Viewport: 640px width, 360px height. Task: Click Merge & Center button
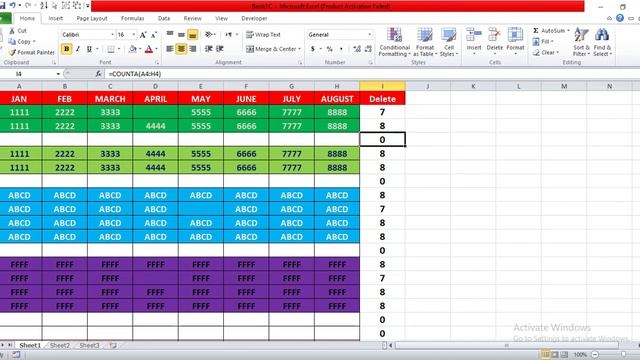coord(271,49)
